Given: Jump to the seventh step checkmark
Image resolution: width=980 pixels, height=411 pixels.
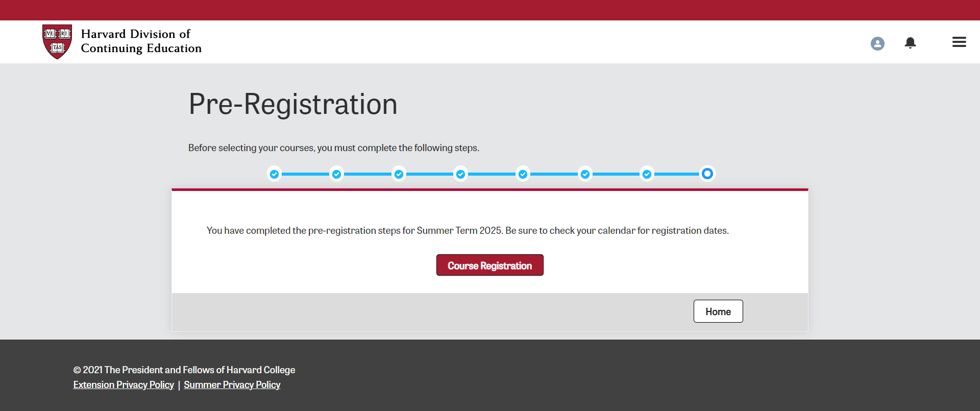Looking at the screenshot, I should (x=647, y=174).
